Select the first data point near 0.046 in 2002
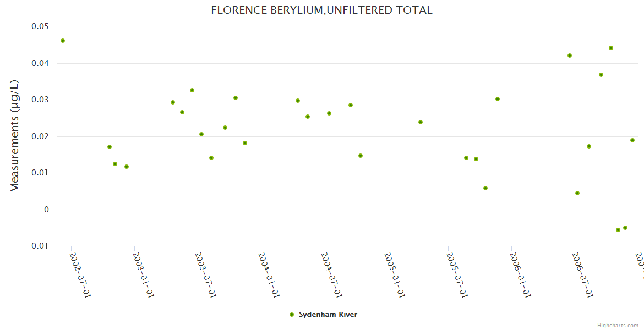The height and width of the screenshot is (330, 644). [x=63, y=41]
